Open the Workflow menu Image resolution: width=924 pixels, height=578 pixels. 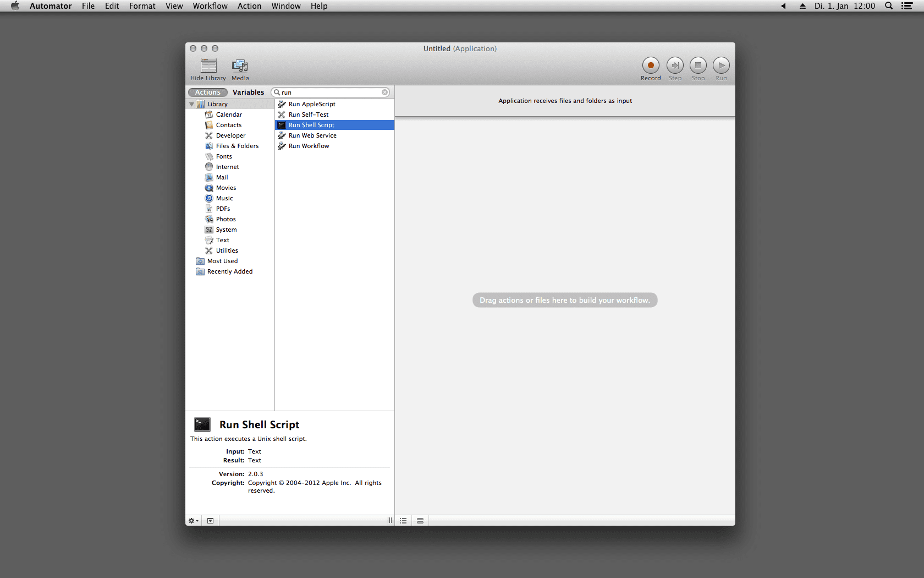coord(210,6)
